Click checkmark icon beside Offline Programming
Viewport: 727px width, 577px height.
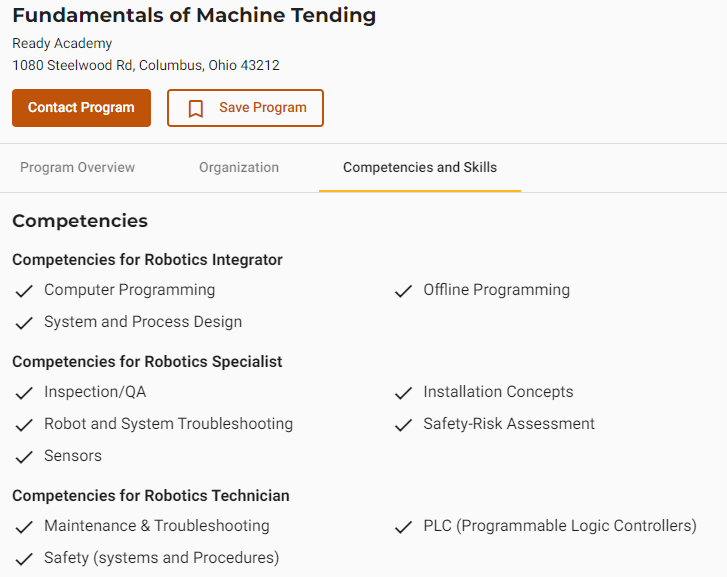point(403,291)
